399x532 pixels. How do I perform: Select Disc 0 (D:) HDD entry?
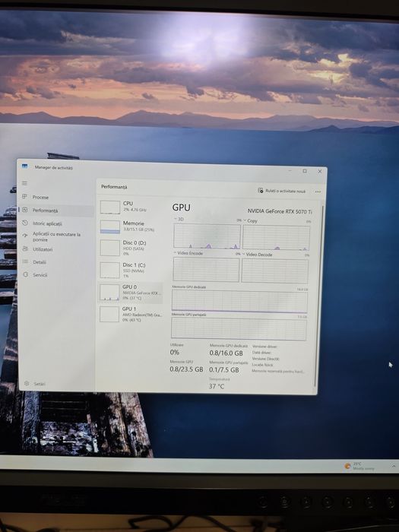click(131, 248)
